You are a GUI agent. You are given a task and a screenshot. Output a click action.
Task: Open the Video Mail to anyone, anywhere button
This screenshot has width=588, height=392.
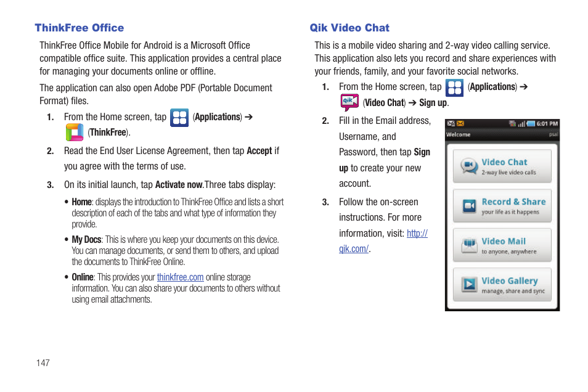tap(502, 245)
